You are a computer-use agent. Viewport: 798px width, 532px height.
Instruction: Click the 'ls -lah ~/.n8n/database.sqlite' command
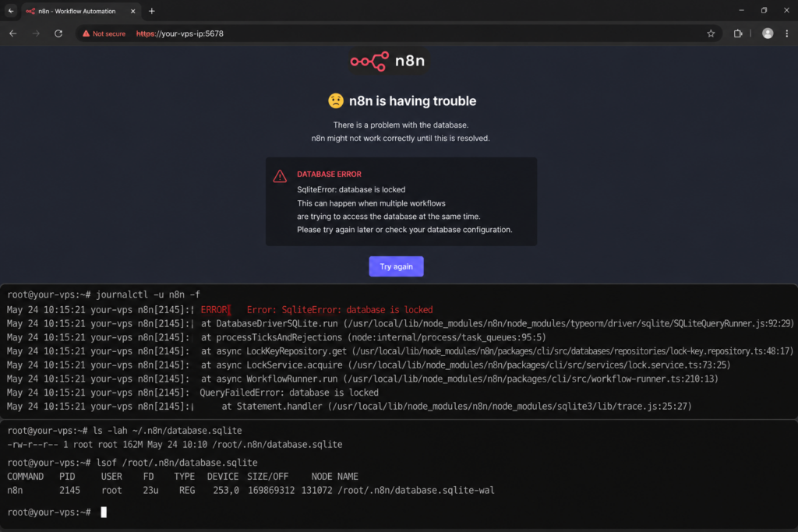pyautogui.click(x=168, y=431)
